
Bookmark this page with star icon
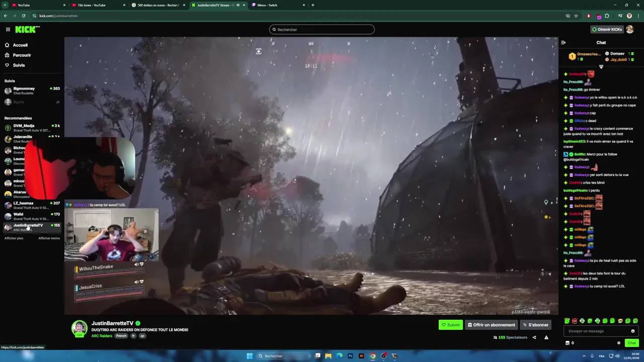click(576, 16)
